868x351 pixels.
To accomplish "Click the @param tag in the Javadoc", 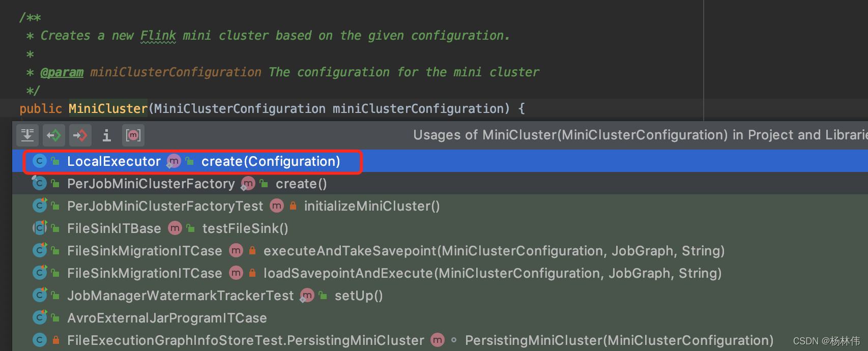I will pos(62,72).
